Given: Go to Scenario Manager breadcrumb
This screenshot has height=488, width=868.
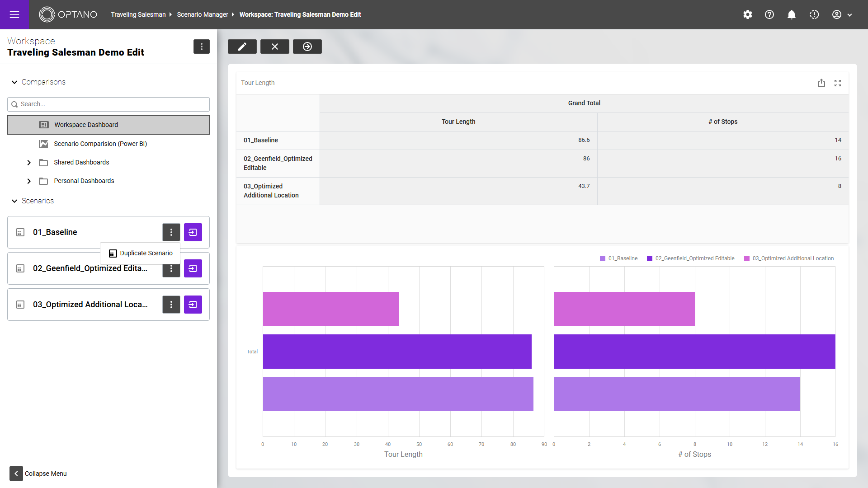Looking at the screenshot, I should click(x=203, y=14).
